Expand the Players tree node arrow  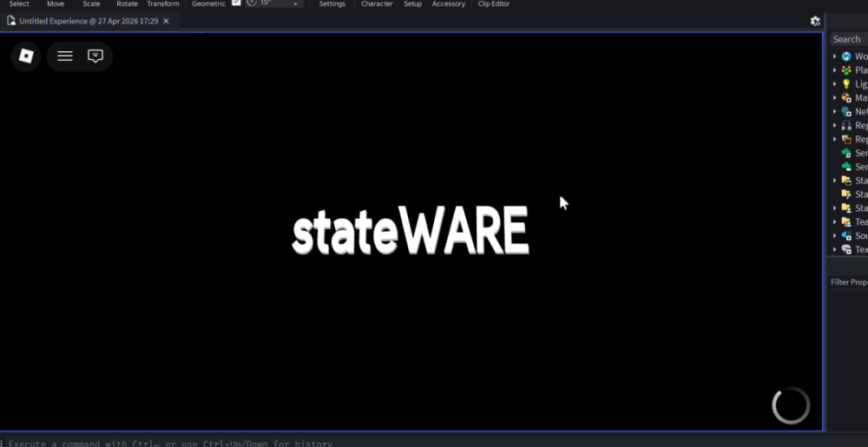click(x=835, y=70)
